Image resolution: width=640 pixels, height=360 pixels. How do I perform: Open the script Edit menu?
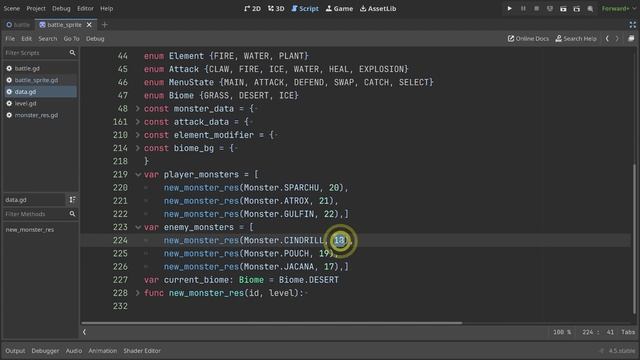coord(27,39)
